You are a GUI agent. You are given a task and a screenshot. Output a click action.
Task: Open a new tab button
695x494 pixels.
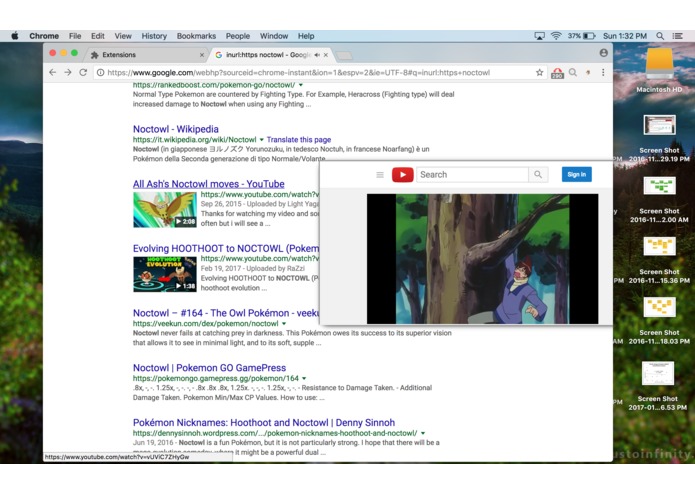pyautogui.click(x=344, y=55)
